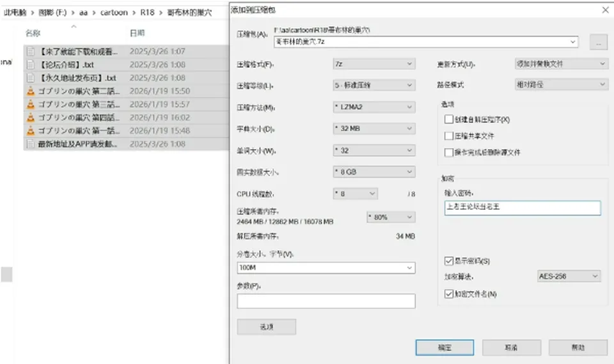Image resolution: width=614 pixels, height=364 pixels.
Task: Sort Explorer files by 日期 column header
Action: point(137,33)
